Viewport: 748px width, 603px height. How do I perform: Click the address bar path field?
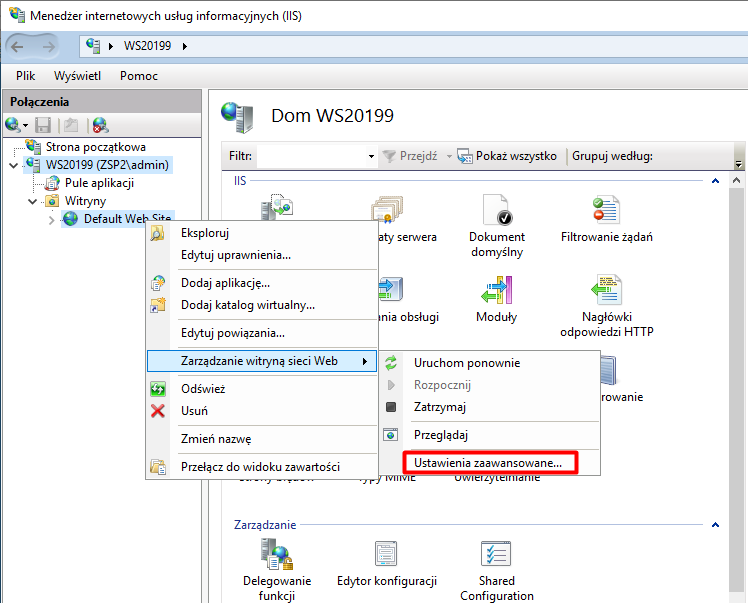click(400, 46)
